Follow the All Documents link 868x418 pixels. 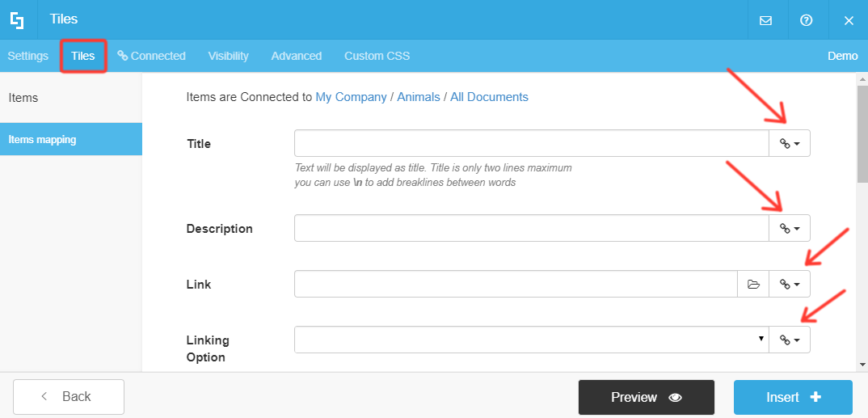[x=489, y=97]
